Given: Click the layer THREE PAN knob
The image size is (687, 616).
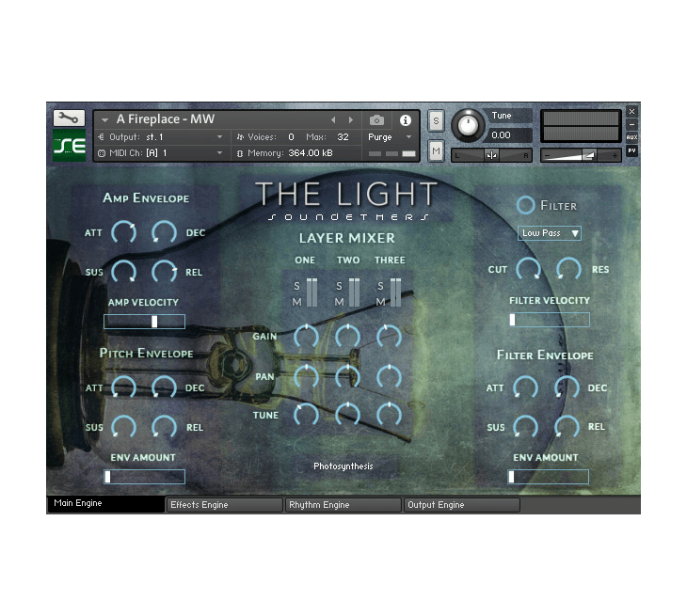Looking at the screenshot, I should [389, 376].
